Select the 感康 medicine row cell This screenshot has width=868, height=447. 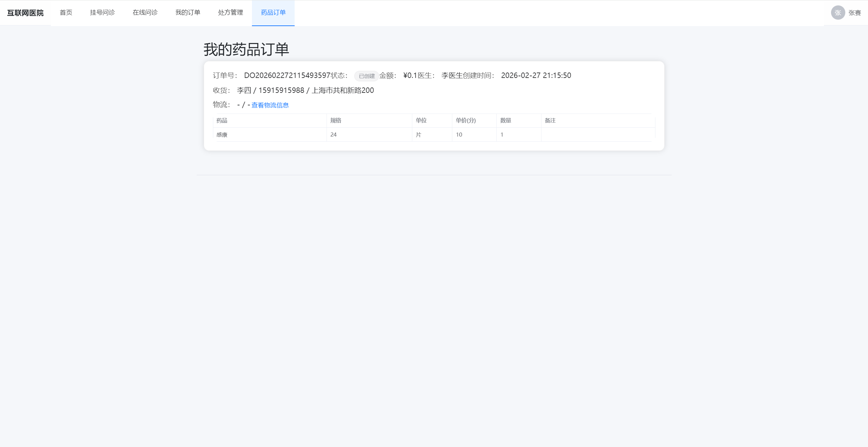click(222, 135)
